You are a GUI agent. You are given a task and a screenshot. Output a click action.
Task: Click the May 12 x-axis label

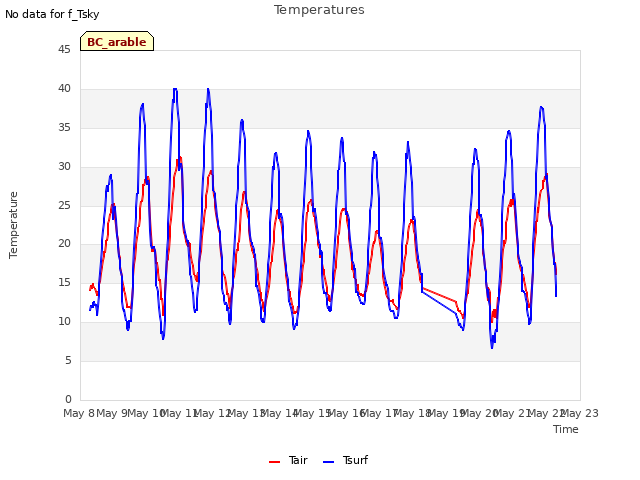coord(212,413)
